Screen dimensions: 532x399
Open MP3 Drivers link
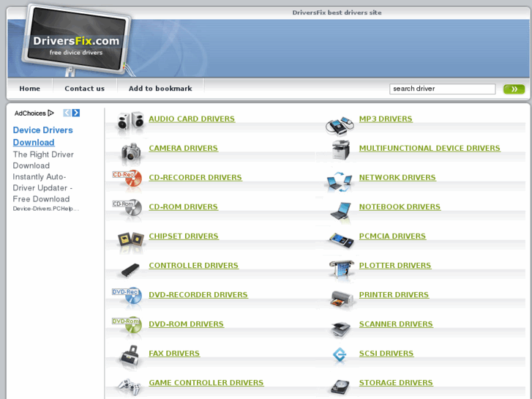coord(386,119)
